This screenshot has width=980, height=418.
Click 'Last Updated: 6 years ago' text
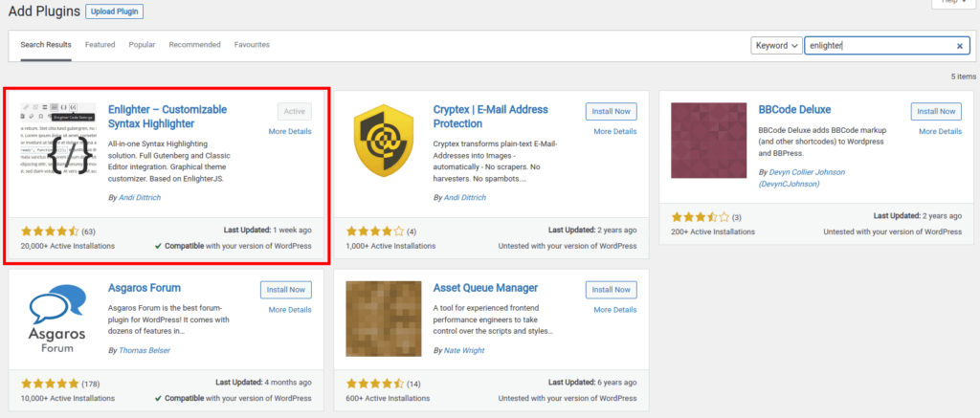592,382
